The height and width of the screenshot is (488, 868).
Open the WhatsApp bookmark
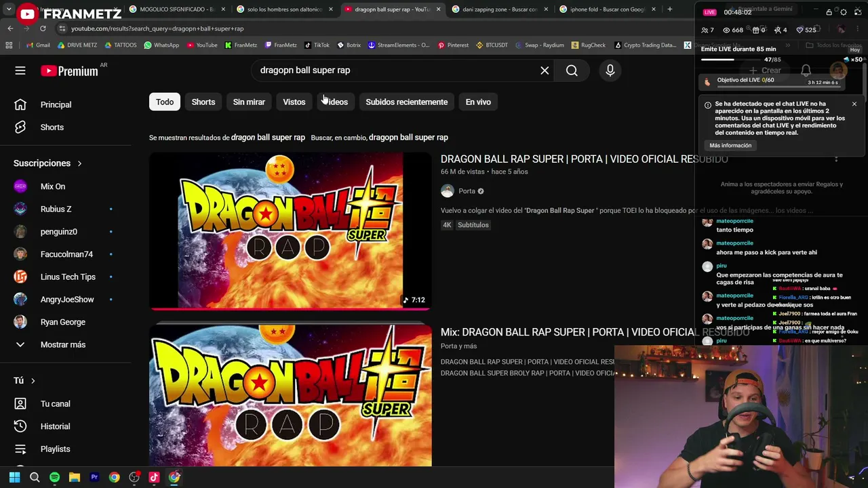coord(161,45)
